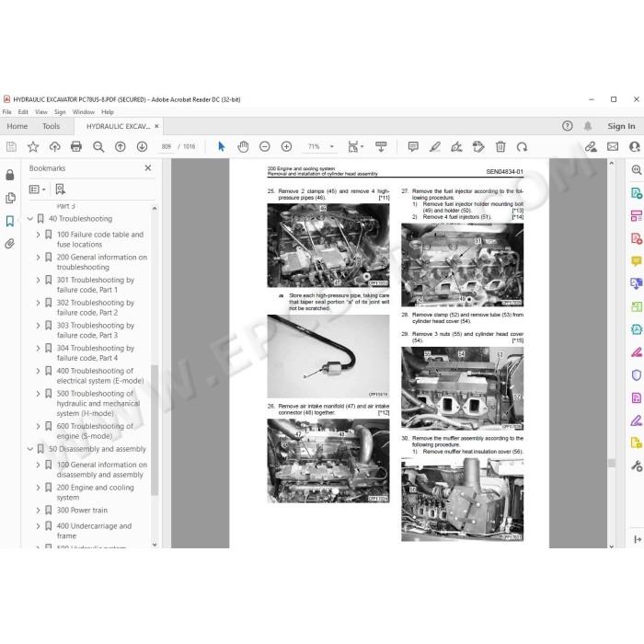Open the Attachments paperclip panel
This screenshot has width=644, height=644.
click(10, 244)
